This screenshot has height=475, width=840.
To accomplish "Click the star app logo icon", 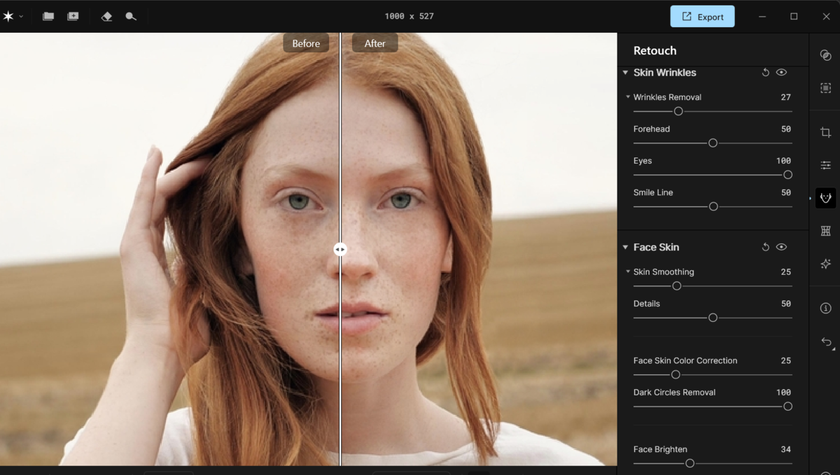I will tap(8, 16).
